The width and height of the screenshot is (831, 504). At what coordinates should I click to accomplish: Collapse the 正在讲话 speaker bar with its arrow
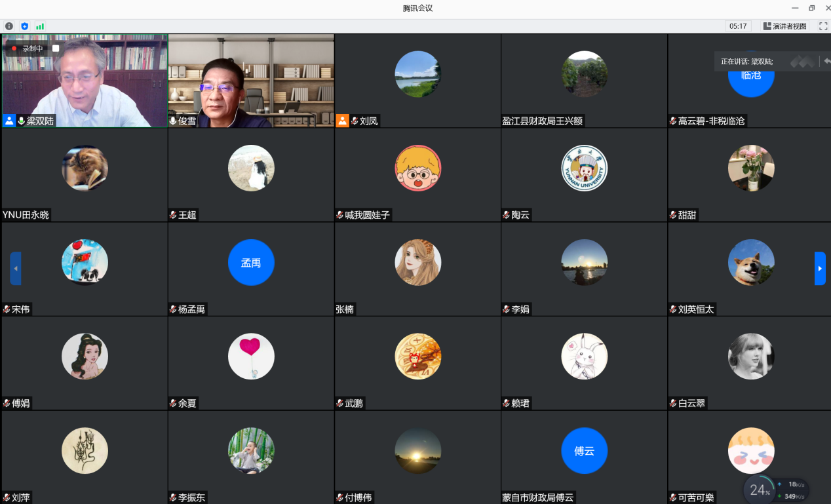(826, 61)
